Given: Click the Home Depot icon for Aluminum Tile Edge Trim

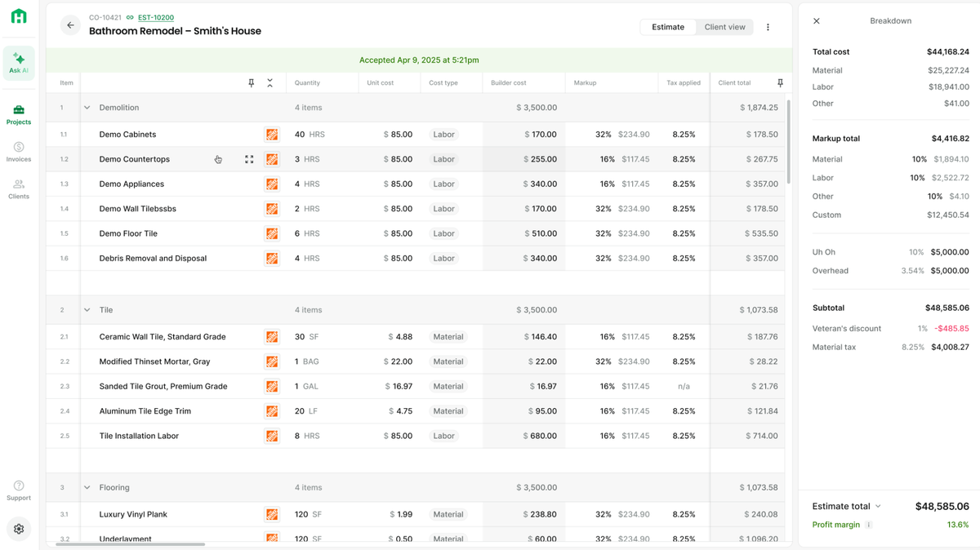Looking at the screenshot, I should tap(272, 411).
